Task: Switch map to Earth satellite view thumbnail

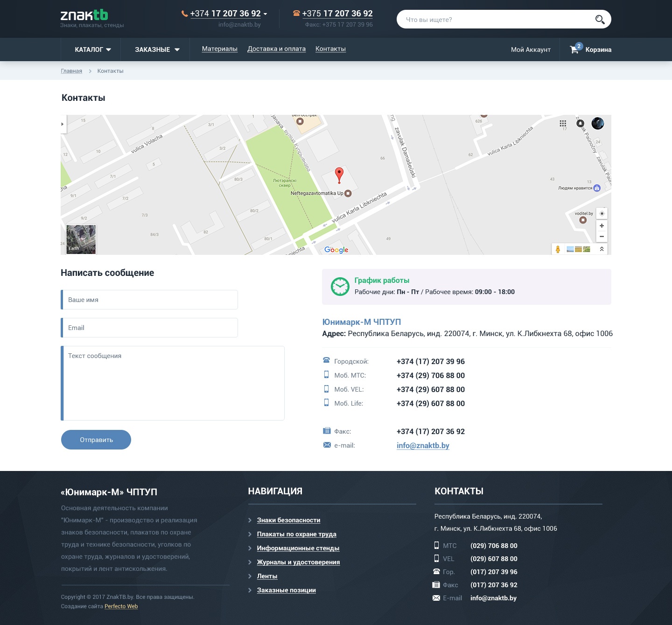Action: (81, 239)
